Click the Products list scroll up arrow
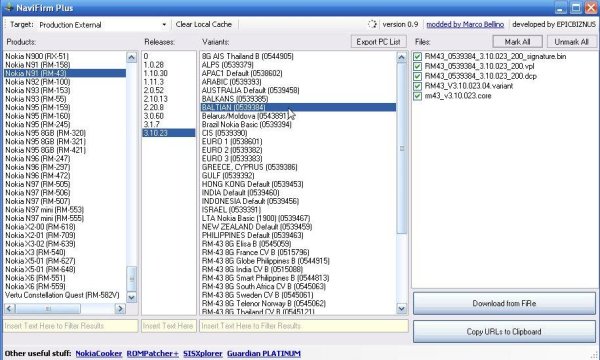 pyautogui.click(x=132, y=57)
